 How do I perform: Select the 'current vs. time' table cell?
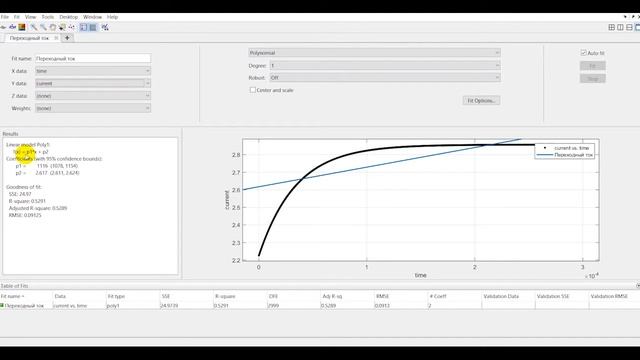(80, 305)
